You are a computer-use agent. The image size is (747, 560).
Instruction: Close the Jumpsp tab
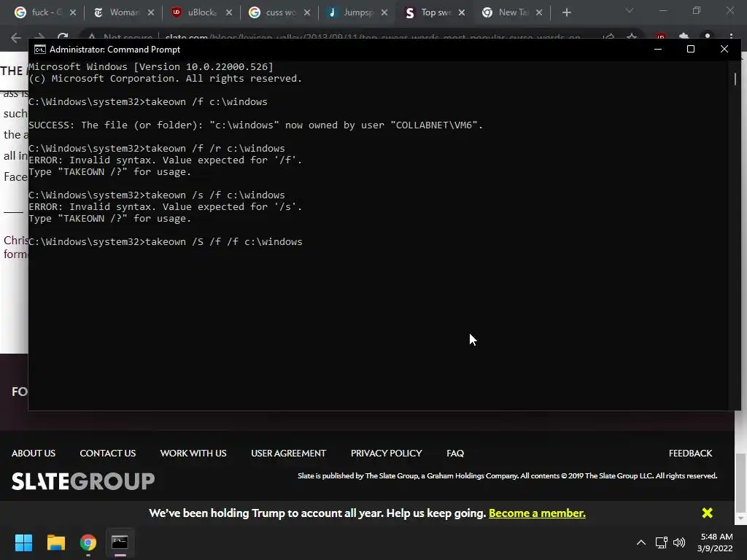[384, 13]
